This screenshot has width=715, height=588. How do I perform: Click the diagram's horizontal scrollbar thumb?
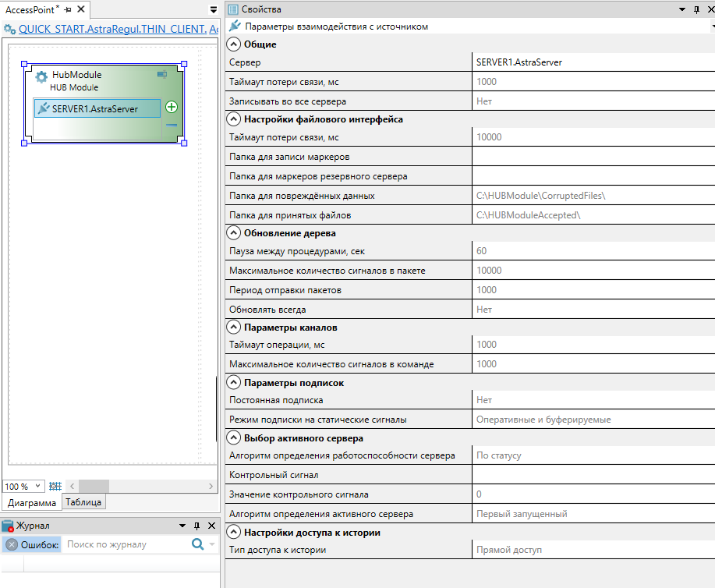[94, 487]
